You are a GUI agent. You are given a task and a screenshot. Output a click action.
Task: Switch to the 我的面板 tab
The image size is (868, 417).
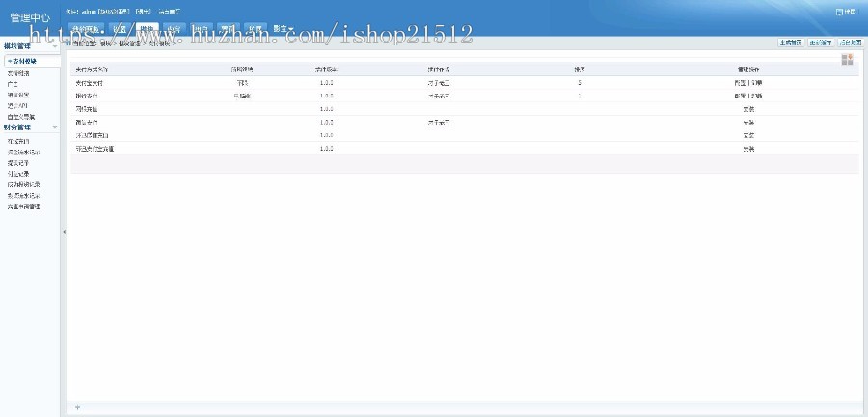pyautogui.click(x=86, y=29)
